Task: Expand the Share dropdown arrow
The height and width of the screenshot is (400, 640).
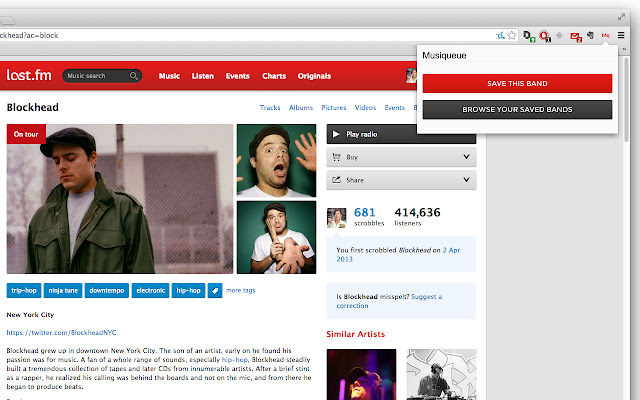Action: coord(466,180)
